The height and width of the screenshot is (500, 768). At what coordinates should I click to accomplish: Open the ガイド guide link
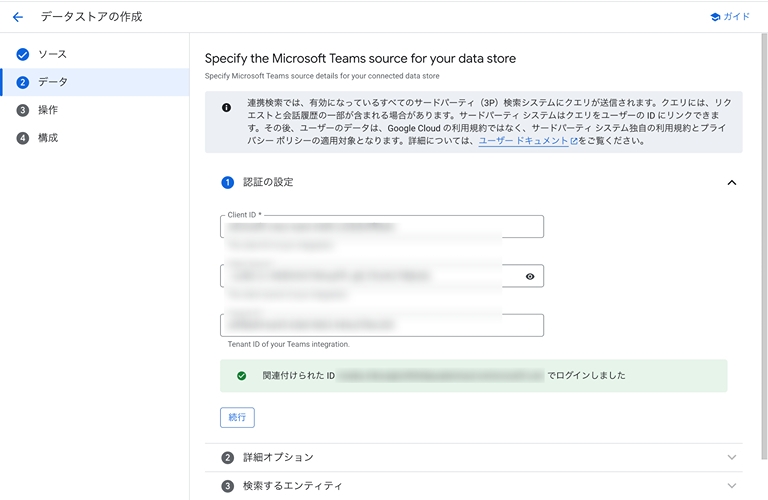(x=730, y=17)
